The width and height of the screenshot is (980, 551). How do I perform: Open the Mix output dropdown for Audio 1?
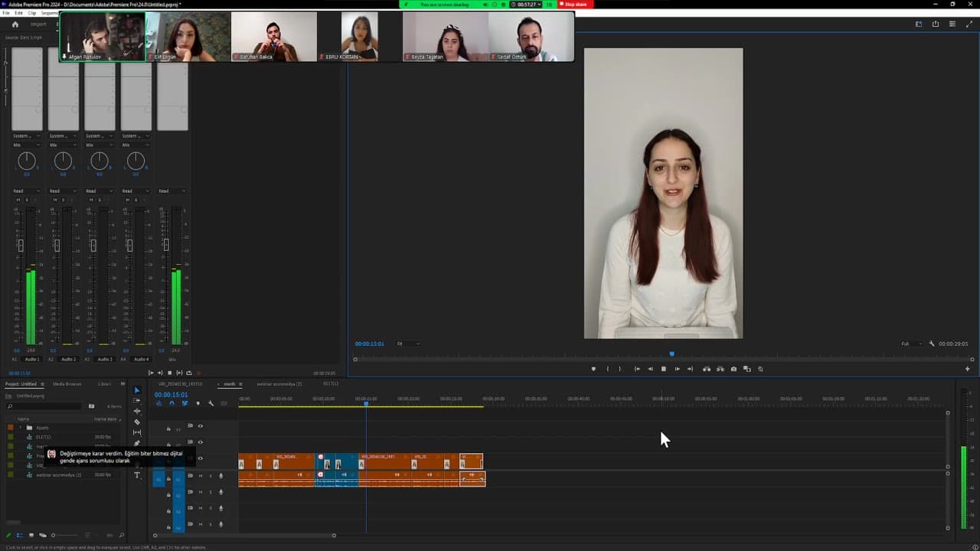coord(27,145)
